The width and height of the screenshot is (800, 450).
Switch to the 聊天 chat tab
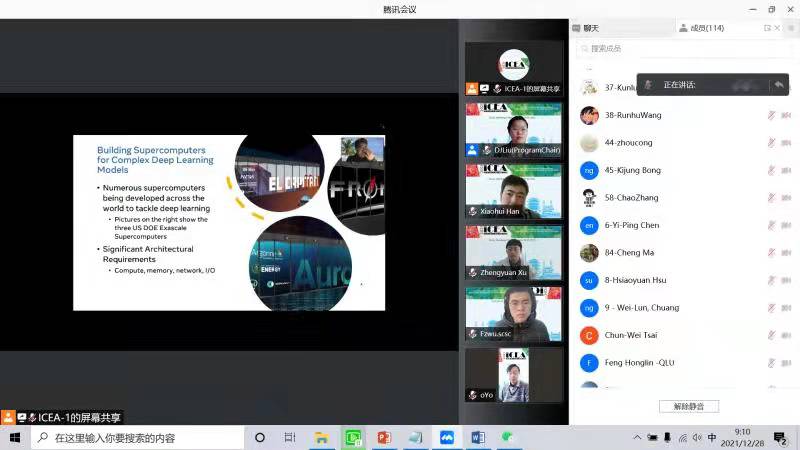pos(591,28)
